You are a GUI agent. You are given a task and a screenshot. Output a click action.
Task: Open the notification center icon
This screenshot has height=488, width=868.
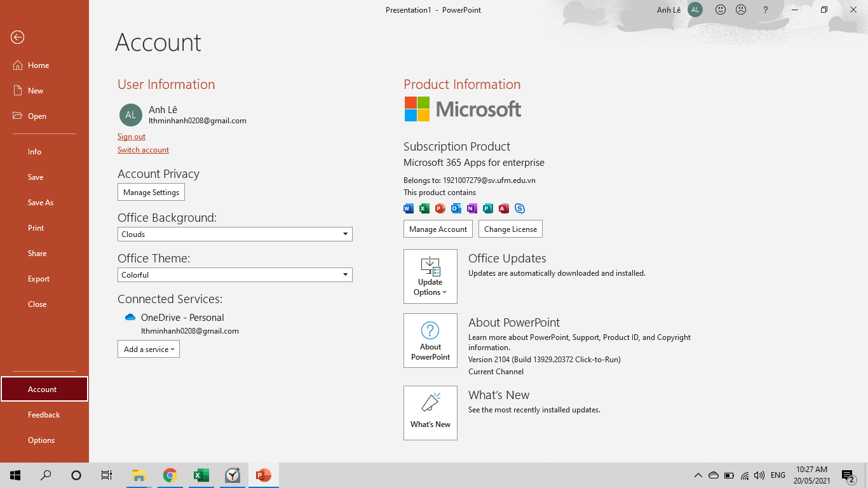848,475
